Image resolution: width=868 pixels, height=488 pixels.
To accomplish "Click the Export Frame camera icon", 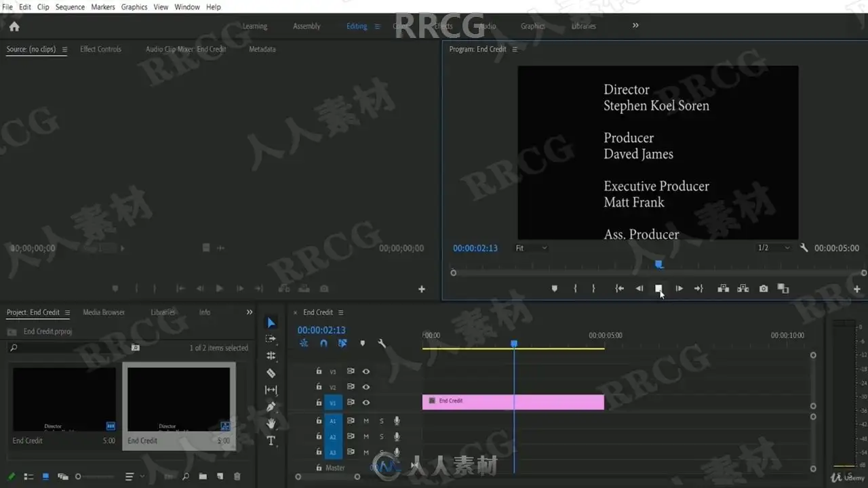I will [x=764, y=289].
